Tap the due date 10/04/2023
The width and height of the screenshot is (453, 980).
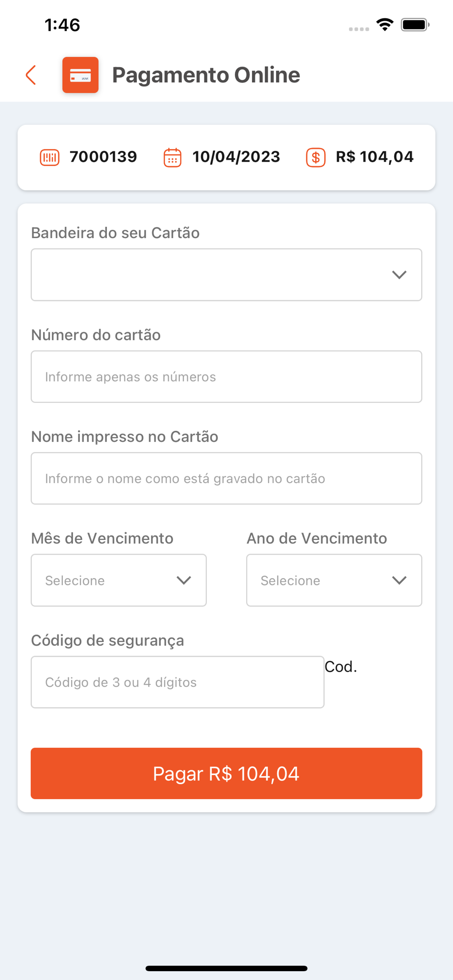pos(236,157)
